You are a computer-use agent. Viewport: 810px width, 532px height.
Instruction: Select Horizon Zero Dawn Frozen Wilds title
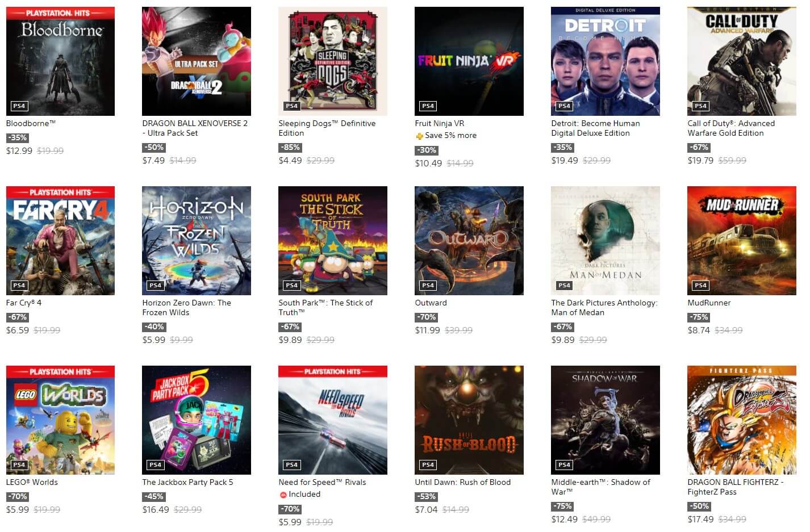click(186, 308)
